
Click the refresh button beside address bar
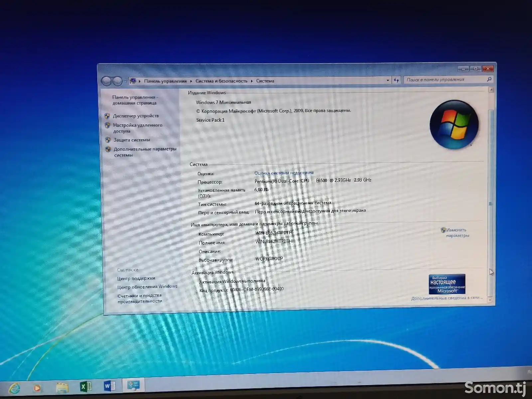point(396,80)
